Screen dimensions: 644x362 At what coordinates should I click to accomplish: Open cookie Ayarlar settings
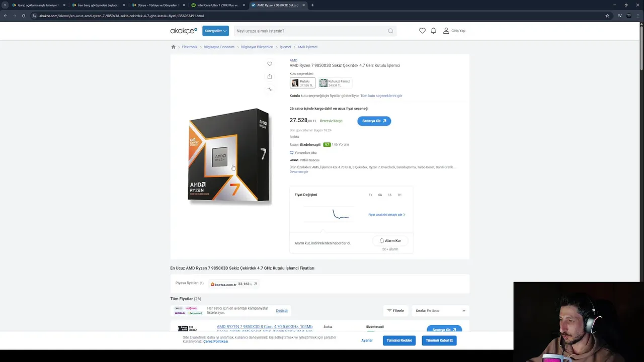tap(367, 340)
